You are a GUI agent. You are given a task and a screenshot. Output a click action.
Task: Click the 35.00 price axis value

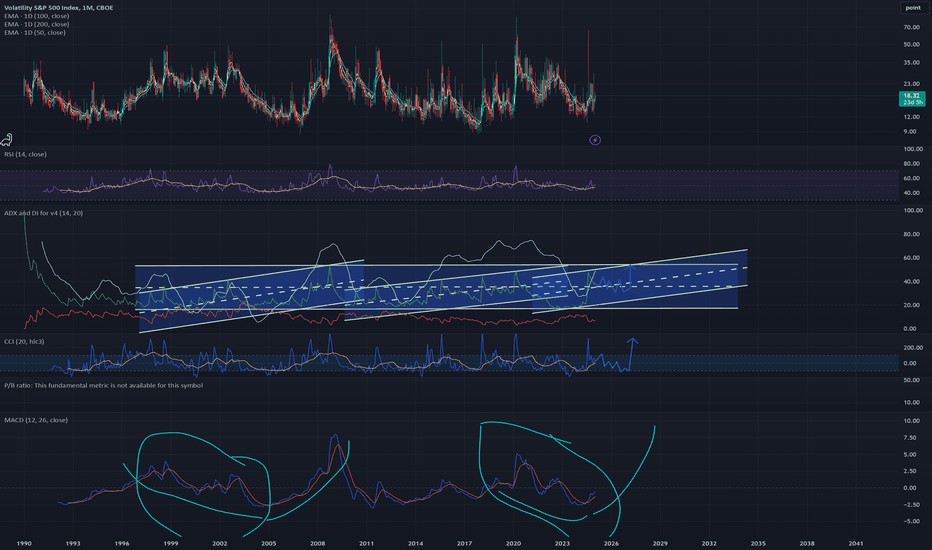pos(911,62)
